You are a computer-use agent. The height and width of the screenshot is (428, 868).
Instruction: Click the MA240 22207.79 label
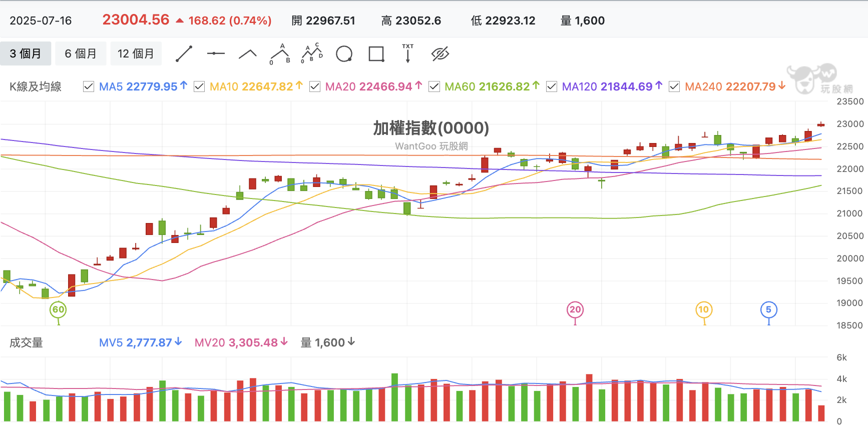point(735,86)
